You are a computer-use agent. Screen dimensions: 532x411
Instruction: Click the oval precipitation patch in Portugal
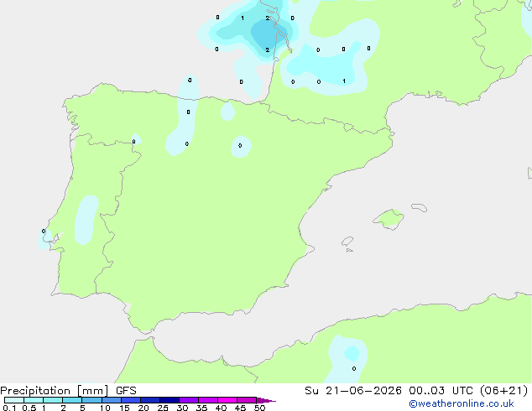pos(86,220)
